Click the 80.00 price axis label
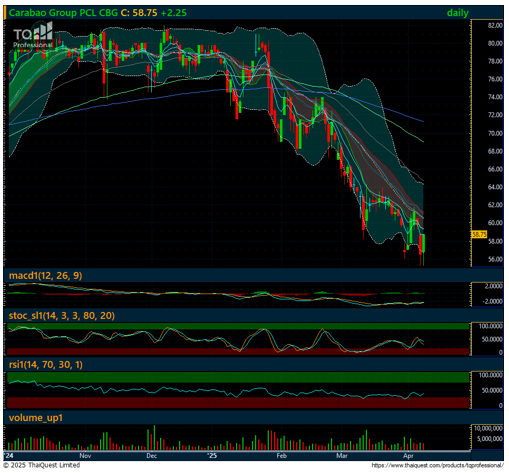Image resolution: width=509 pixels, height=473 pixels. (x=495, y=43)
